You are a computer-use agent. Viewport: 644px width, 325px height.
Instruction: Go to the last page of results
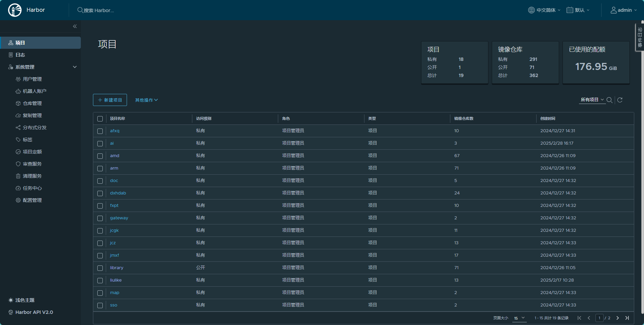coord(627,318)
